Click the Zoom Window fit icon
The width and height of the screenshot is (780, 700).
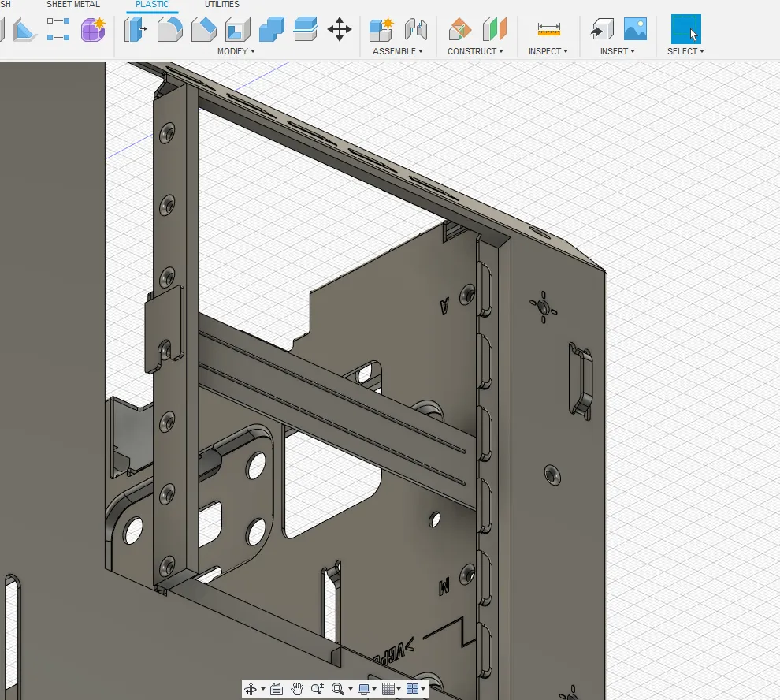coord(338,689)
